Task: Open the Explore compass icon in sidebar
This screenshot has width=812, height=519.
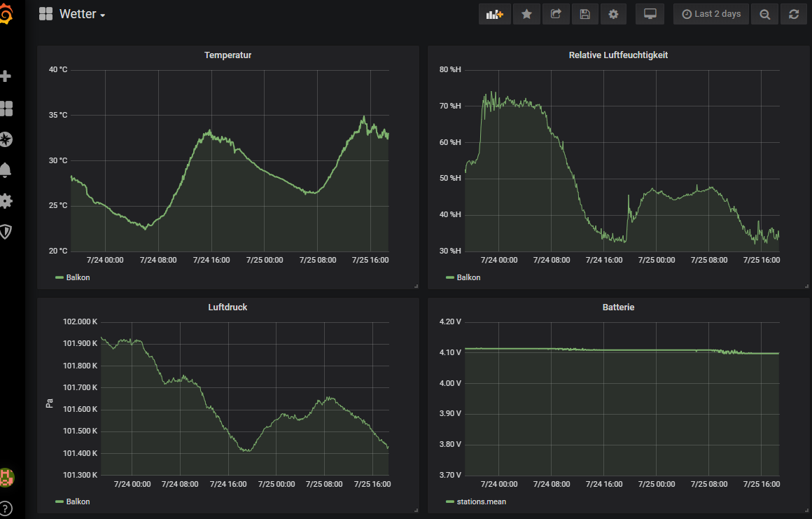Action: click(x=6, y=139)
